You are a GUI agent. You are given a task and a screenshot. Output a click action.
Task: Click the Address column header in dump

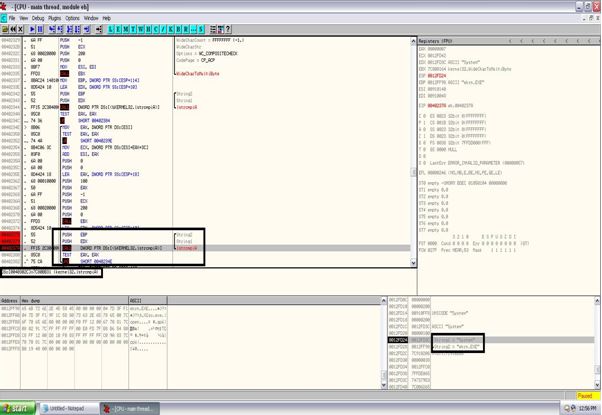pyautogui.click(x=10, y=301)
